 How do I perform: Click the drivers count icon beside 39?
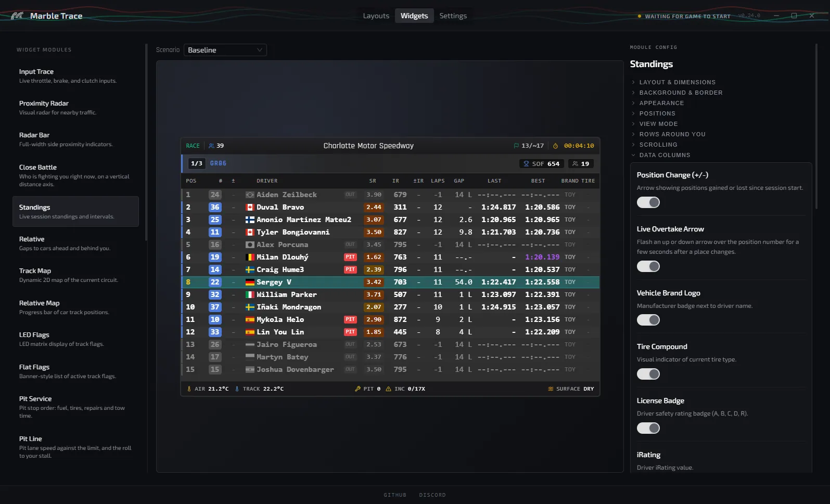pyautogui.click(x=211, y=146)
